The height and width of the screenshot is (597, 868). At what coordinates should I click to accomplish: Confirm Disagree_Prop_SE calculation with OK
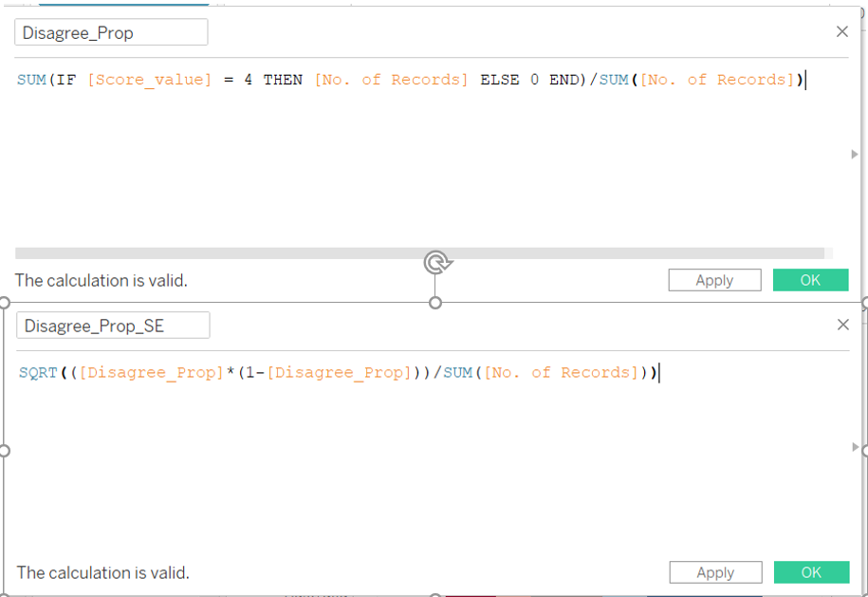pos(811,572)
